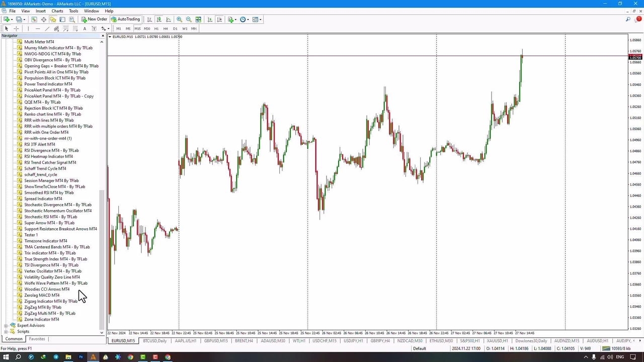The image size is (644, 362).
Task: Select the Favorites tab in Navigator
Action: click(37, 339)
